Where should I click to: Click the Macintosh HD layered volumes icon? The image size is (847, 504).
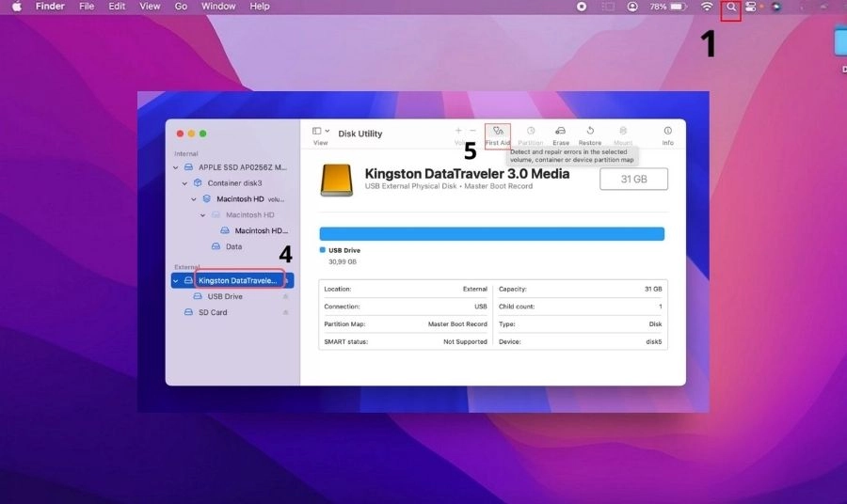[x=206, y=198]
